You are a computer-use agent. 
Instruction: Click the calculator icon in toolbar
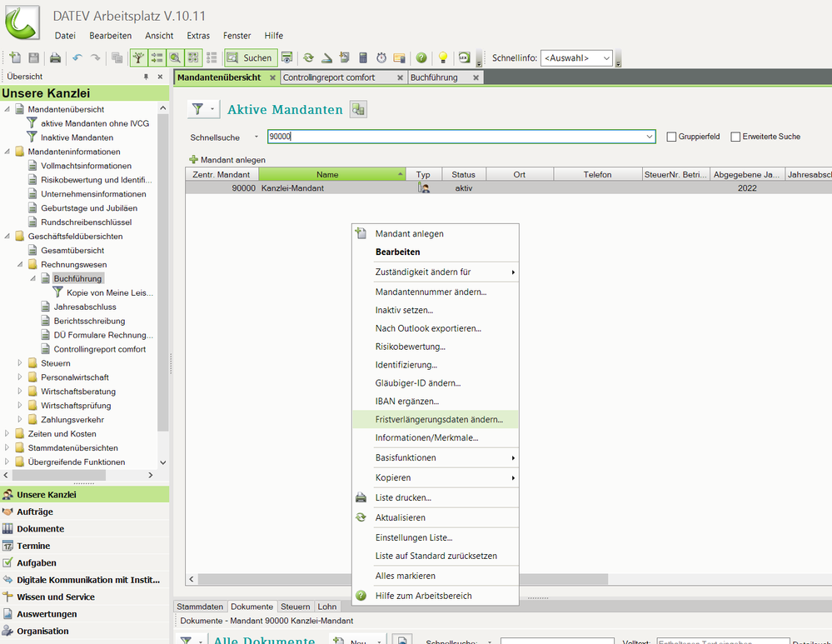pos(363,57)
